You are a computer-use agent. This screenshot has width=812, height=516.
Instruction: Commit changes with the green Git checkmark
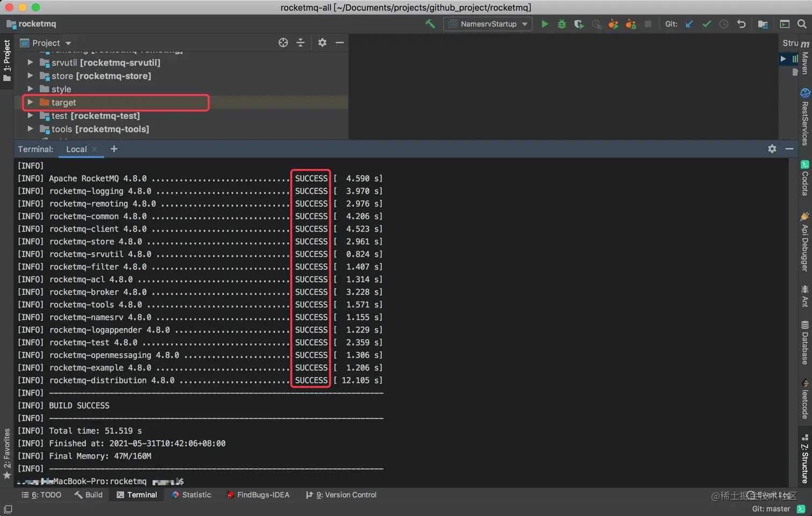(x=707, y=24)
